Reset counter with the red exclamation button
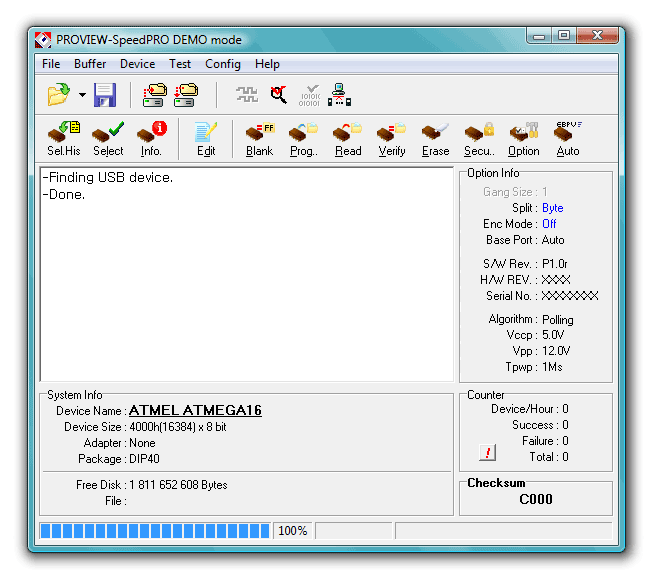The width and height of the screenshot is (656, 578). [x=487, y=452]
